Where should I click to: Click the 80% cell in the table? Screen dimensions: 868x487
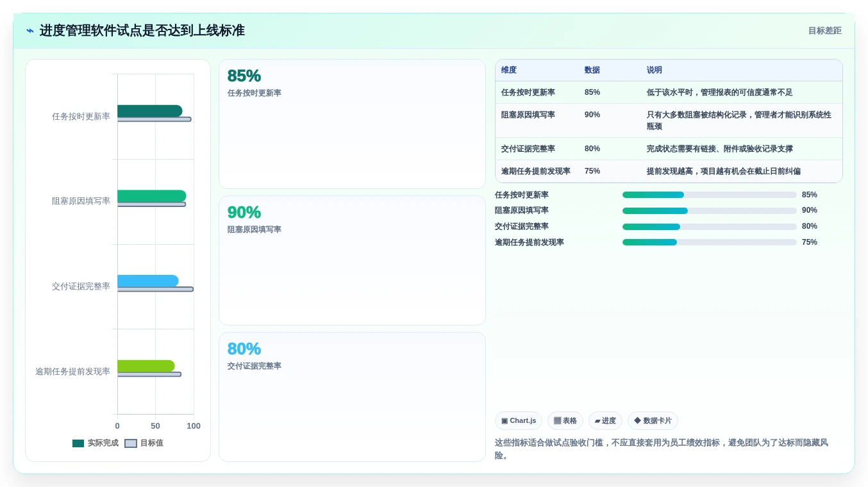[x=592, y=149]
